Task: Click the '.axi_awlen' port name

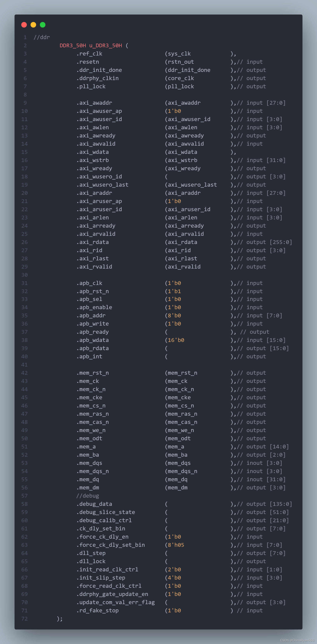Action: coord(93,128)
